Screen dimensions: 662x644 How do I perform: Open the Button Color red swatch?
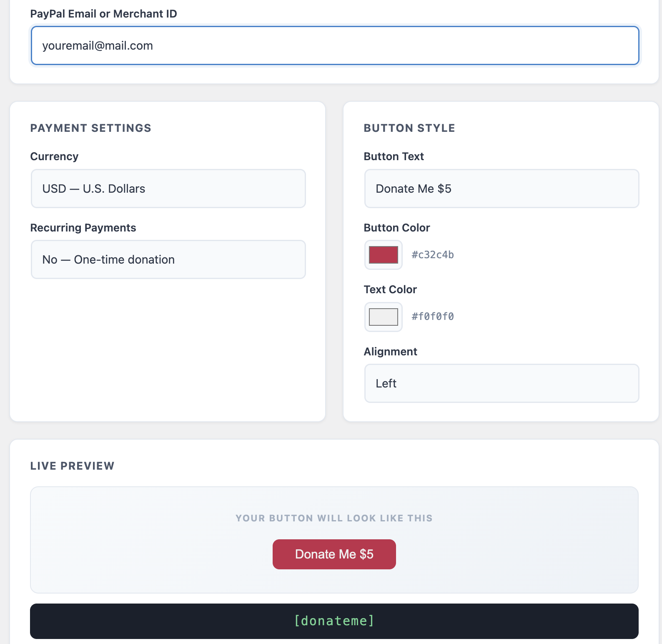click(x=384, y=255)
